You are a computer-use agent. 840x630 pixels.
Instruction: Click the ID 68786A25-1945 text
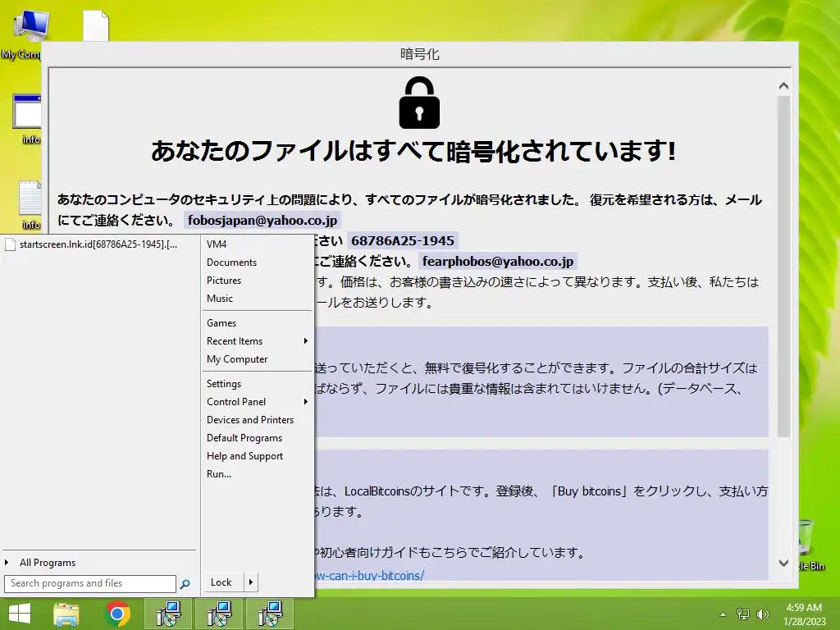pyautogui.click(x=403, y=241)
